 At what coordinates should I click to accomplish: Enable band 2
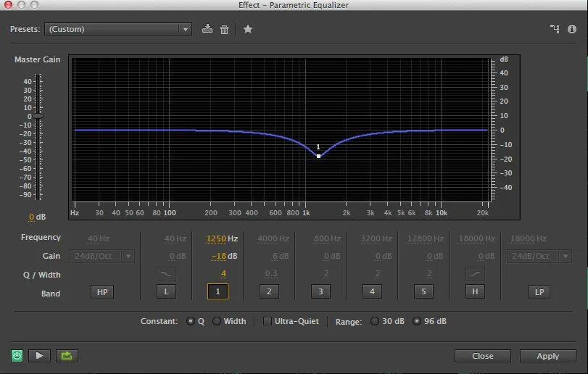click(x=269, y=291)
